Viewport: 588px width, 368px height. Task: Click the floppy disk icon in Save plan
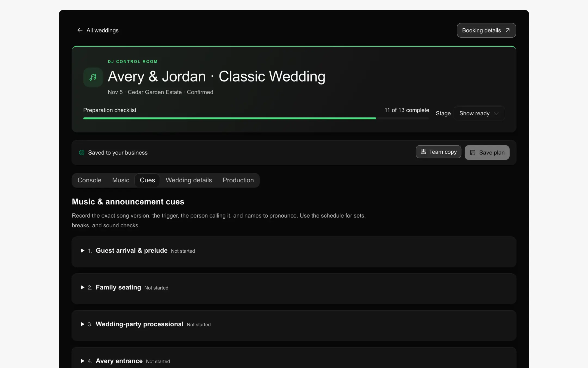[473, 153]
